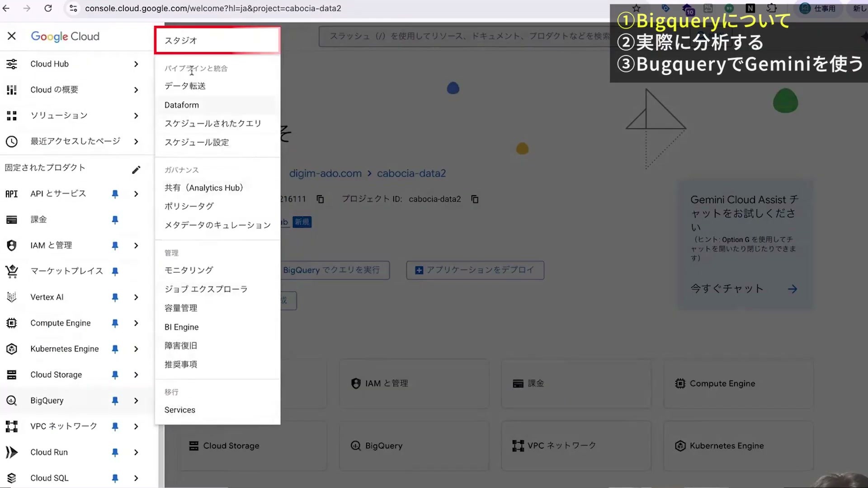Screen dimensions: 868x488
Task: Unpin Cloud Storage from pinned products
Action: tap(115, 375)
